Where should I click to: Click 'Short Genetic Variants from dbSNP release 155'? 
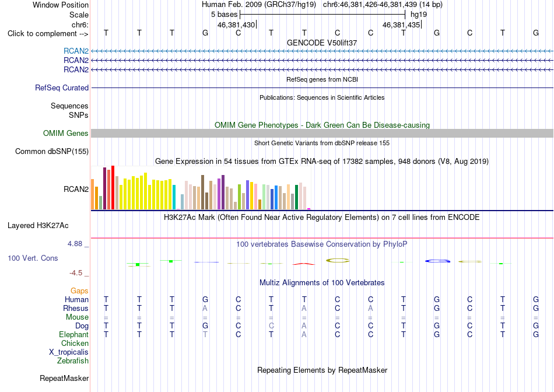tap(322, 143)
